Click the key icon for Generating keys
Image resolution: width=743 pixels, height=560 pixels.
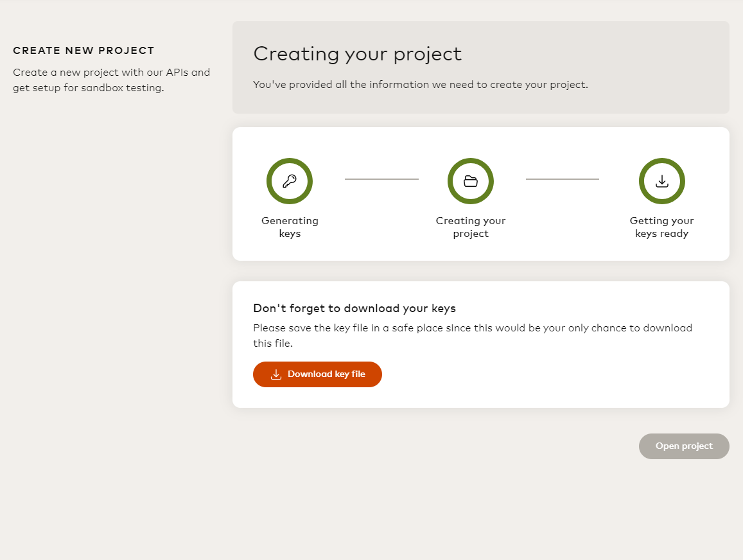[290, 181]
